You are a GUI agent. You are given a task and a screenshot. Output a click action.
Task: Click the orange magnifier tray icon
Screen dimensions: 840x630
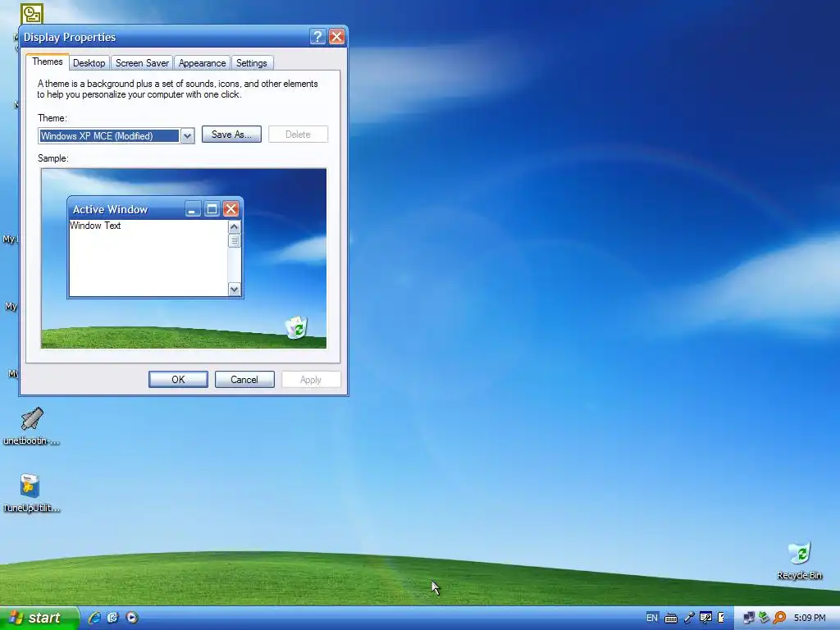tap(779, 619)
